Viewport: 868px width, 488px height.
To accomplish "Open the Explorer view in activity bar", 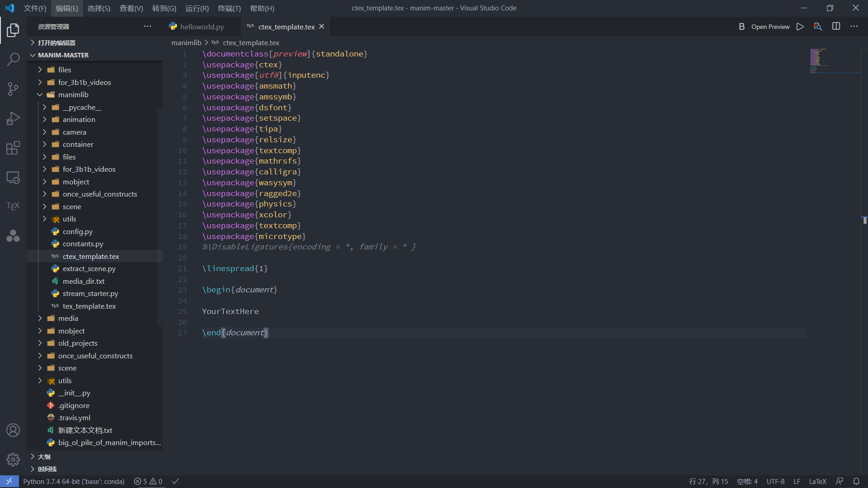I will [13, 30].
